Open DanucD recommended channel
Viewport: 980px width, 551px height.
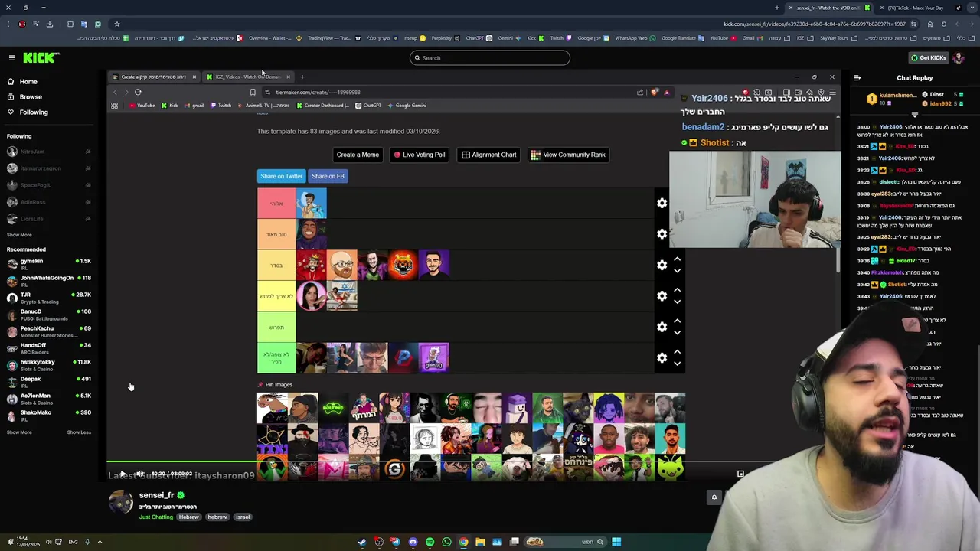click(x=49, y=315)
